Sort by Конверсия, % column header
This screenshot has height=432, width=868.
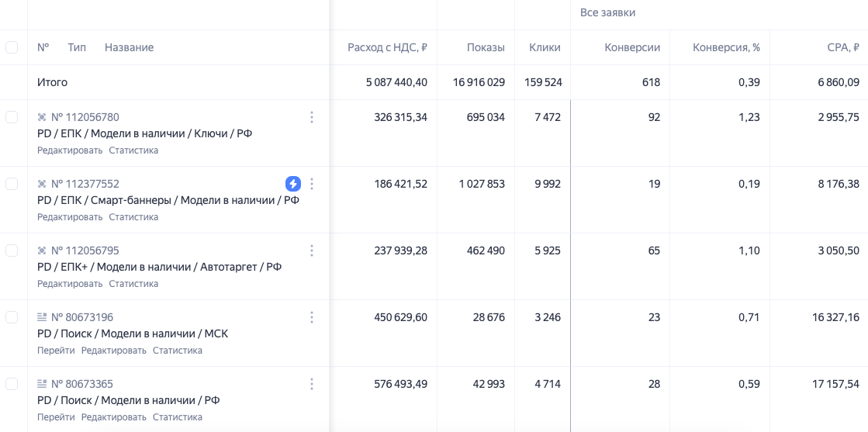(x=726, y=47)
